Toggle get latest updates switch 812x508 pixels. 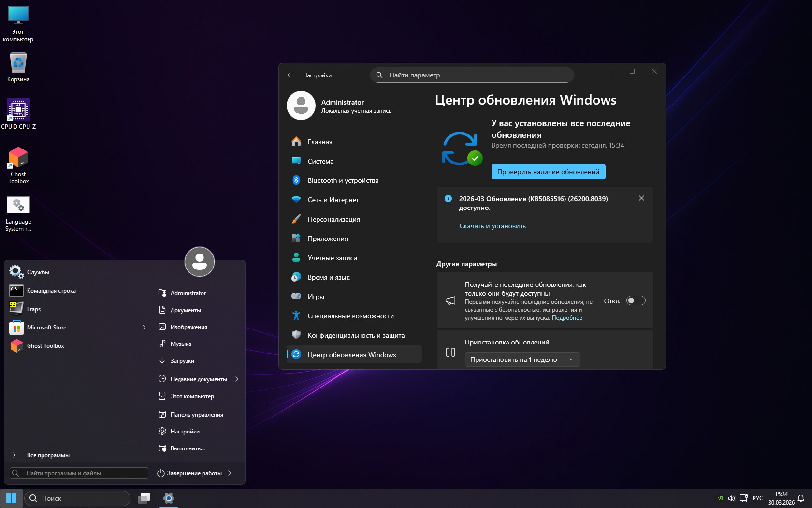coord(636,301)
